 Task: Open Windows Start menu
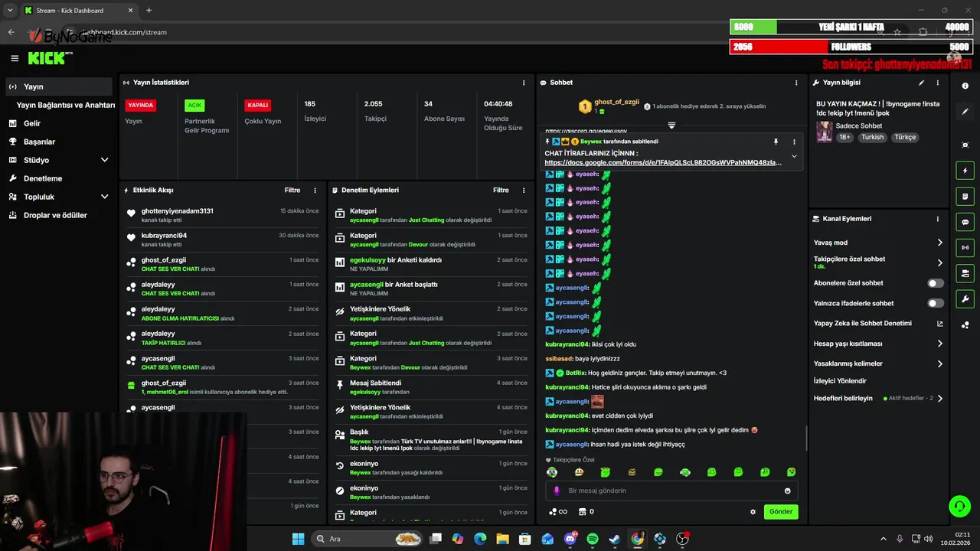pos(299,539)
